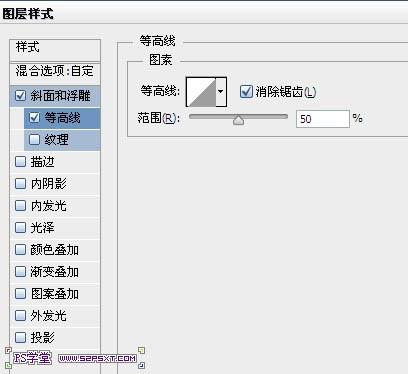Enable the 内阴影 checkbox

pos(20,184)
